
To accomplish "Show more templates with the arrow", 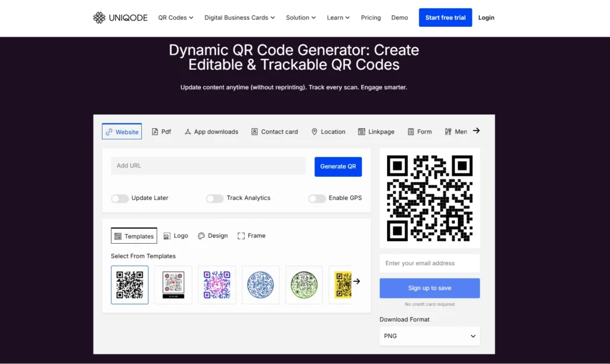I will 357,281.
